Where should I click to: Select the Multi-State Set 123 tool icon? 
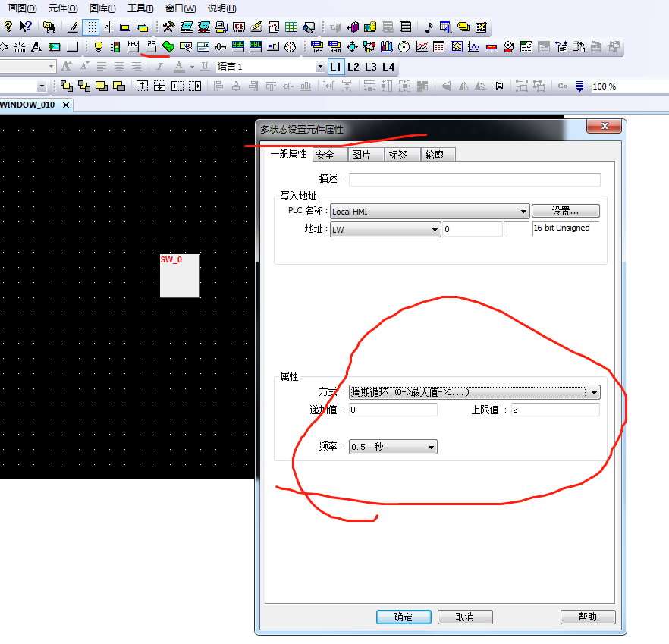tap(150, 46)
